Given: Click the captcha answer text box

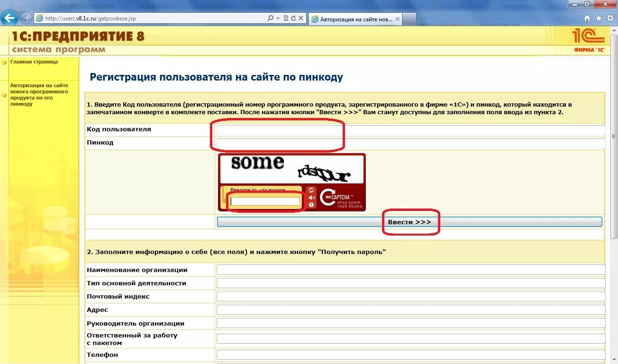Looking at the screenshot, I should (265, 201).
